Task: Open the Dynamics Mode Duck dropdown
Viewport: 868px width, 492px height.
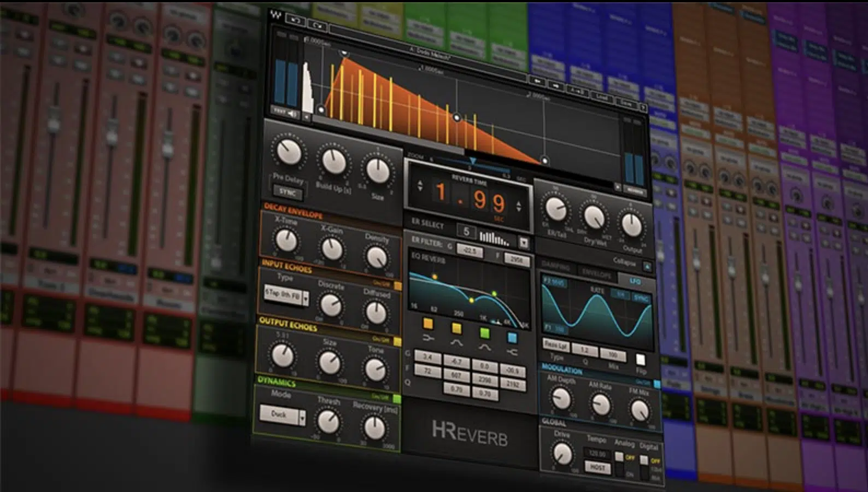Action: tap(283, 416)
